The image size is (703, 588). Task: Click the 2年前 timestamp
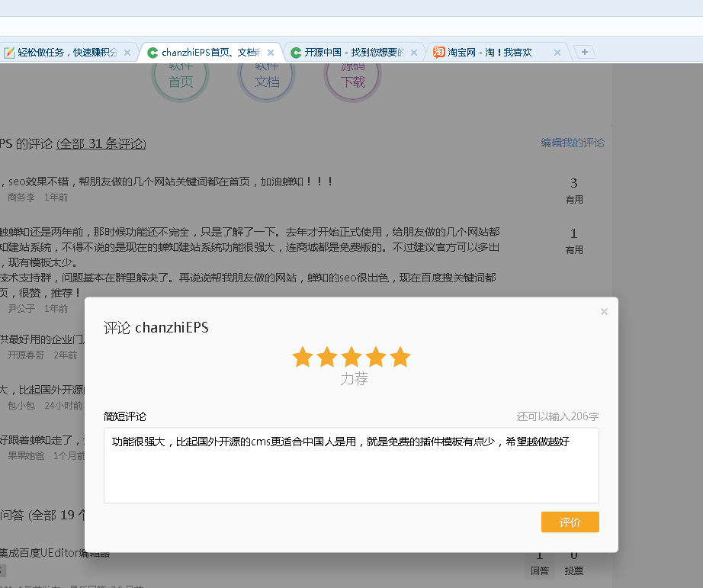point(66,355)
